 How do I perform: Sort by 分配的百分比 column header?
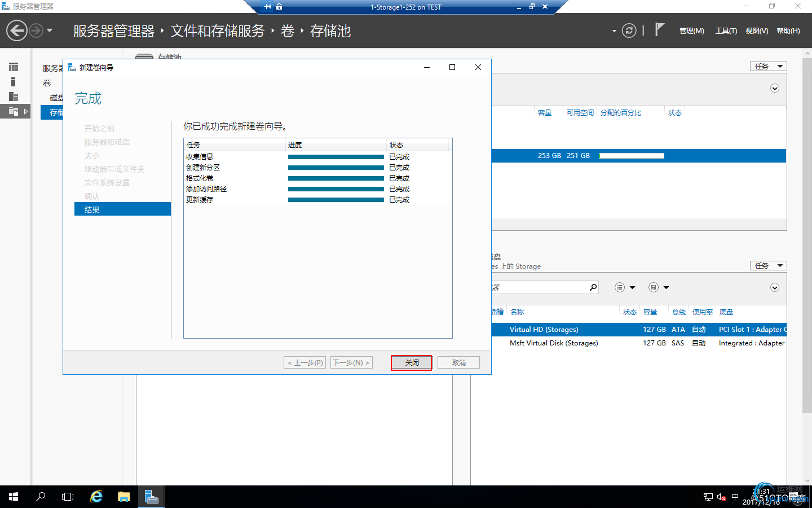(621, 113)
